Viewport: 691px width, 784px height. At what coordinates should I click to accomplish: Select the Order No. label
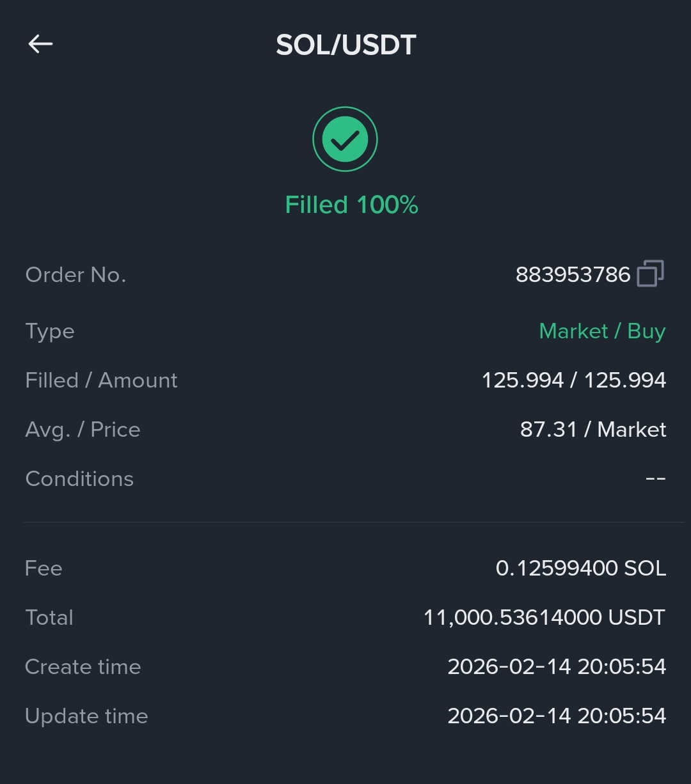(75, 275)
